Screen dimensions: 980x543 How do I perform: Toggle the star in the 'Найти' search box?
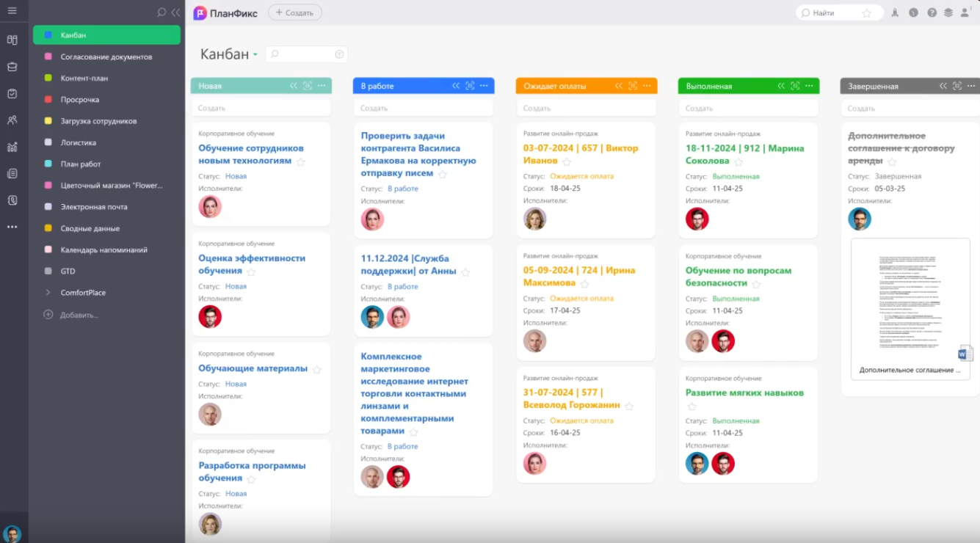tap(866, 13)
